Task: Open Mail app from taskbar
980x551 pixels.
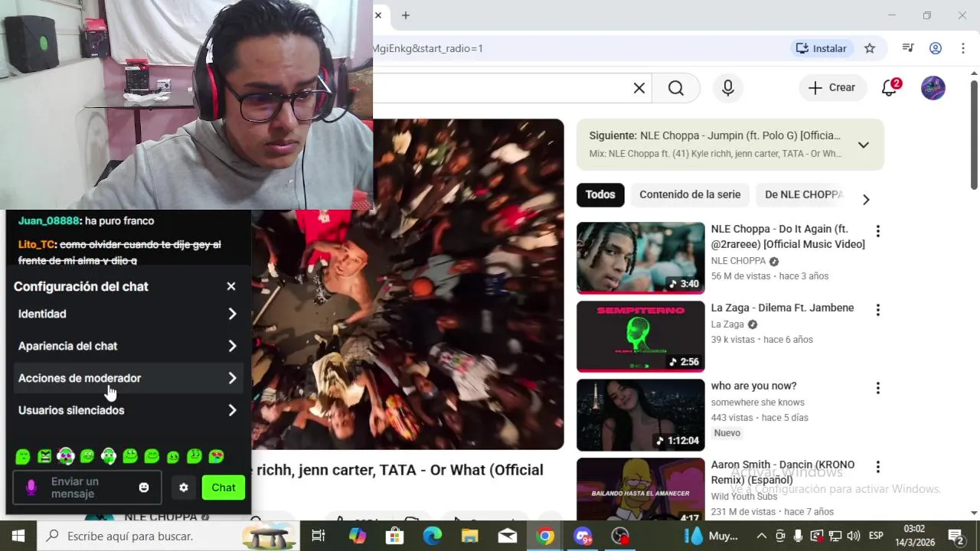Action: [508, 536]
